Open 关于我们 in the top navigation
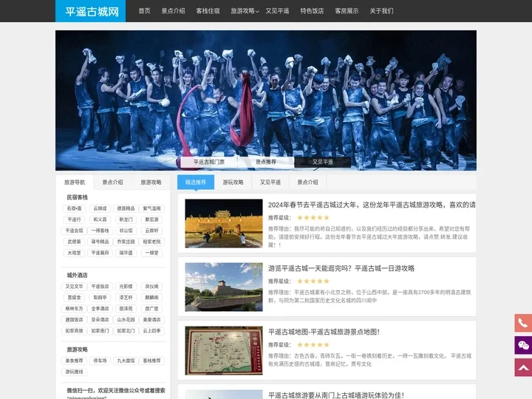 click(x=381, y=11)
